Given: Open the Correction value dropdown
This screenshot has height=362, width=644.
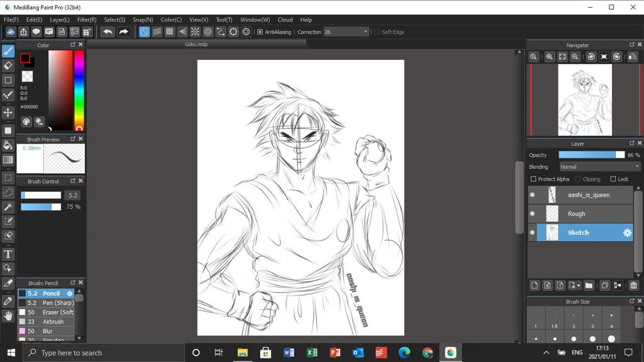Looking at the screenshot, I should [365, 31].
